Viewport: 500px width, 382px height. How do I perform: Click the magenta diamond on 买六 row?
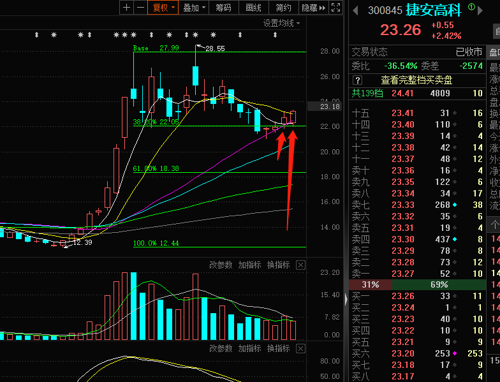[455, 353]
